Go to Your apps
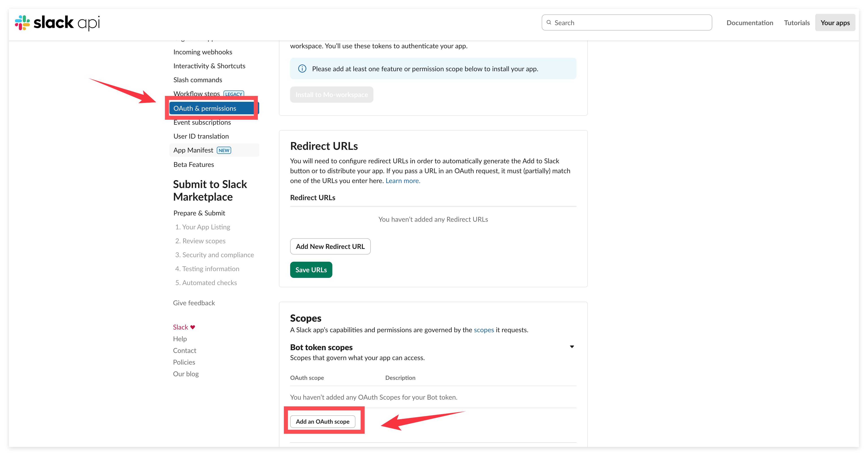The image size is (868, 456). (x=835, y=23)
